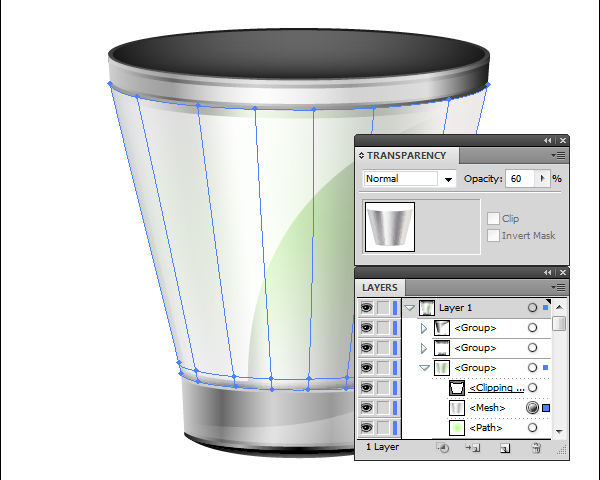Toggle lock box for the <Path> row
Screen dimensions: 600x480
click(x=383, y=428)
